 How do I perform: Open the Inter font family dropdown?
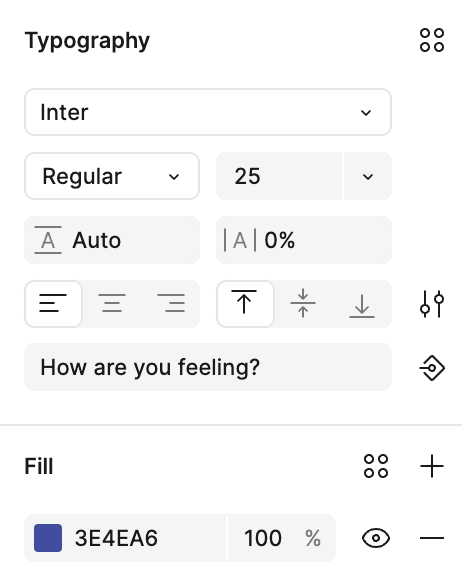click(208, 112)
